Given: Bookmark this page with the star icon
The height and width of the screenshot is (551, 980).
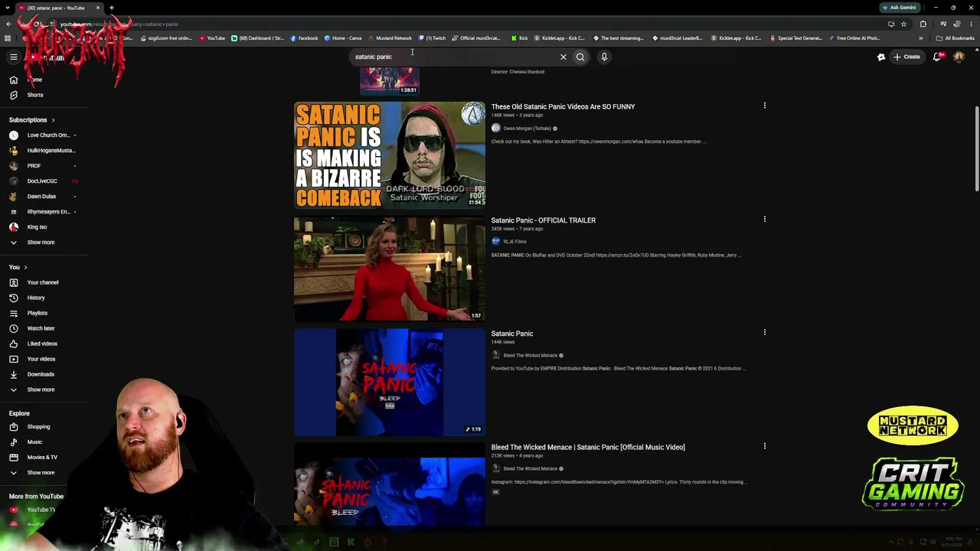Looking at the screenshot, I should tap(903, 24).
